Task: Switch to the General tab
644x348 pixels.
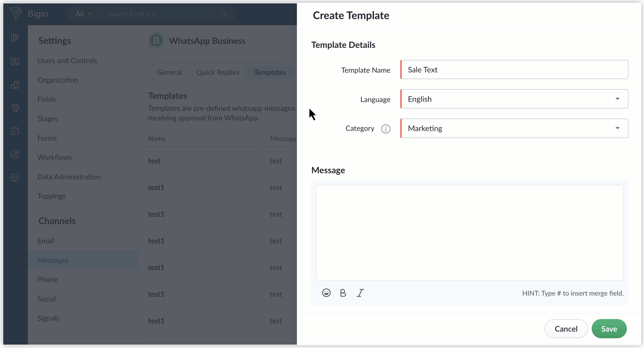Action: click(169, 72)
